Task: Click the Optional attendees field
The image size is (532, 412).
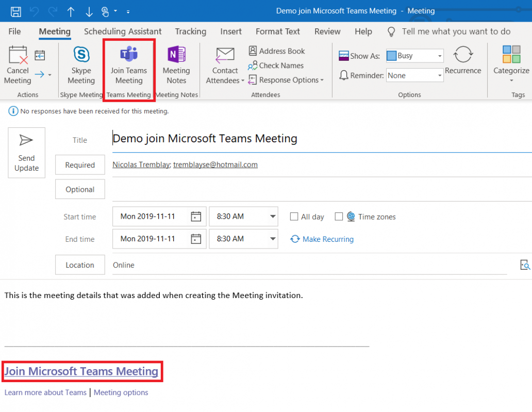Action: click(x=322, y=189)
